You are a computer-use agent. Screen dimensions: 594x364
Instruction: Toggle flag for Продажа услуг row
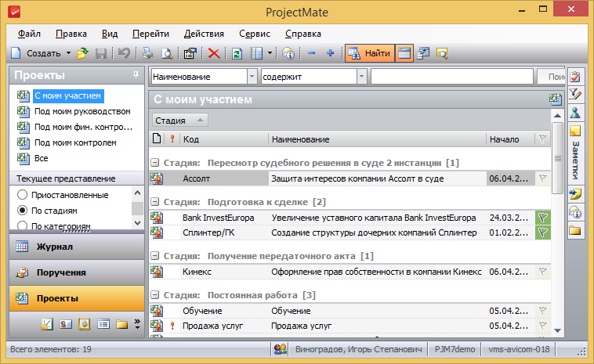tap(543, 326)
